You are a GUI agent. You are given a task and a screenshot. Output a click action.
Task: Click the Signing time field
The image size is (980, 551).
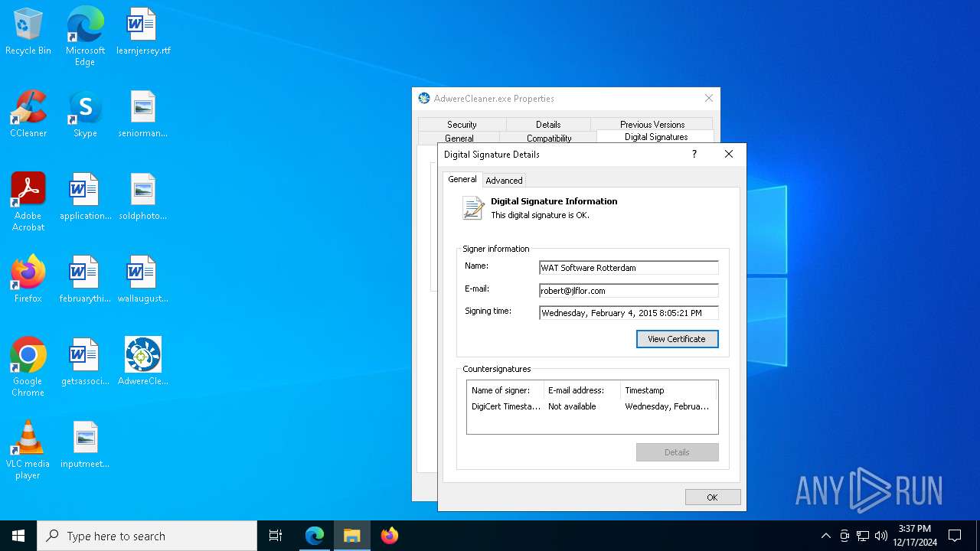(x=629, y=313)
